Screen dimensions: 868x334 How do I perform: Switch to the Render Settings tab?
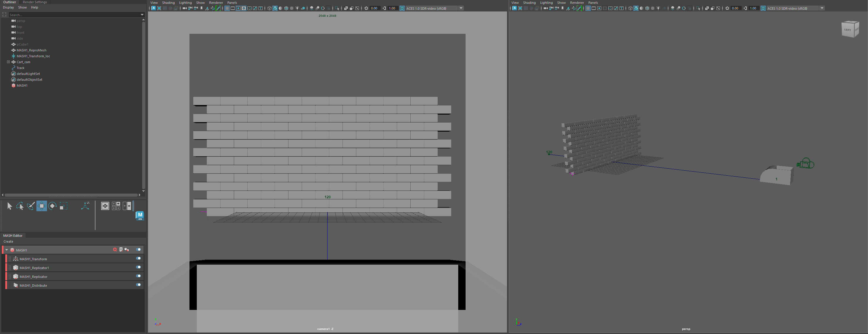35,2
